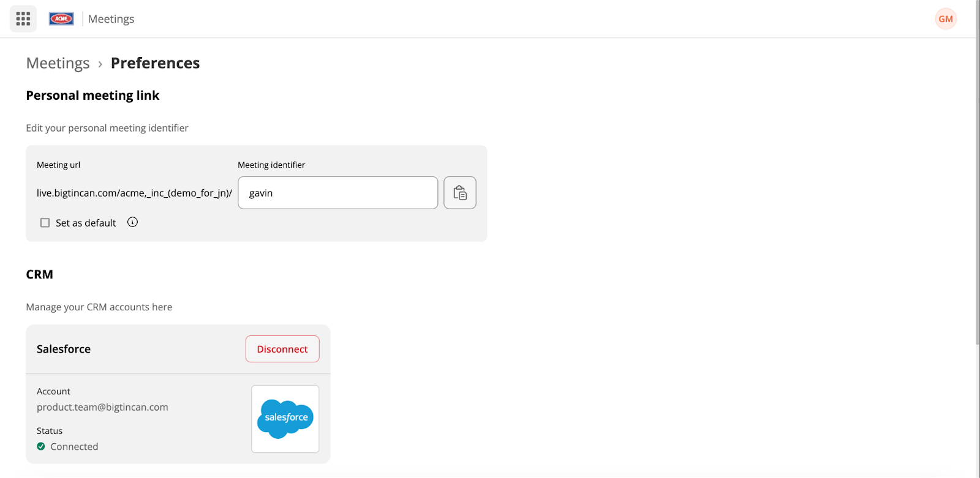The height and width of the screenshot is (478, 980).
Task: Click the green Connected status checkmark
Action: [41, 446]
